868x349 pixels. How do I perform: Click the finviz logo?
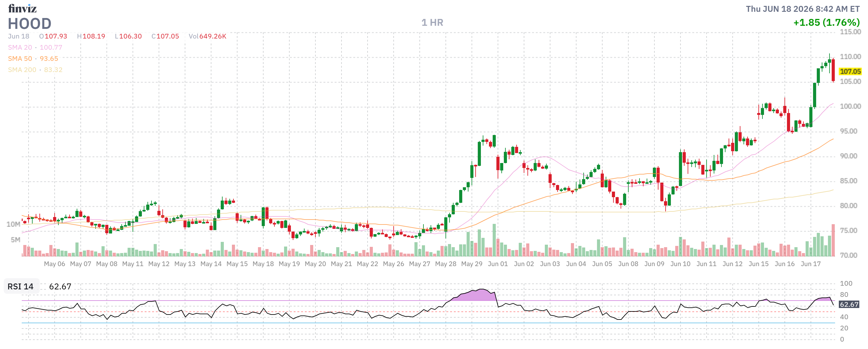22,8
